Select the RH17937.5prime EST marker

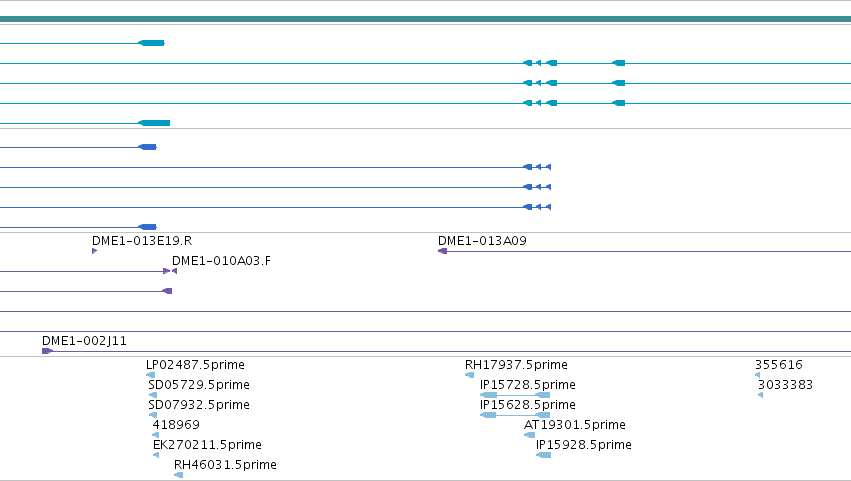click(470, 375)
